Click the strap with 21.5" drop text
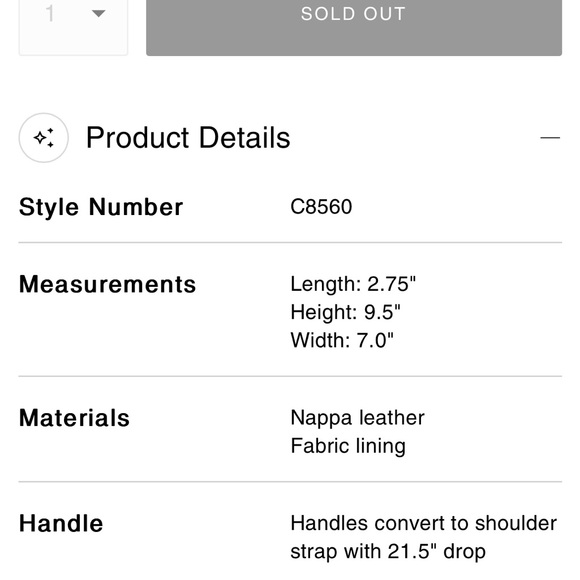Viewport: 580px width, 580px height. (388, 552)
